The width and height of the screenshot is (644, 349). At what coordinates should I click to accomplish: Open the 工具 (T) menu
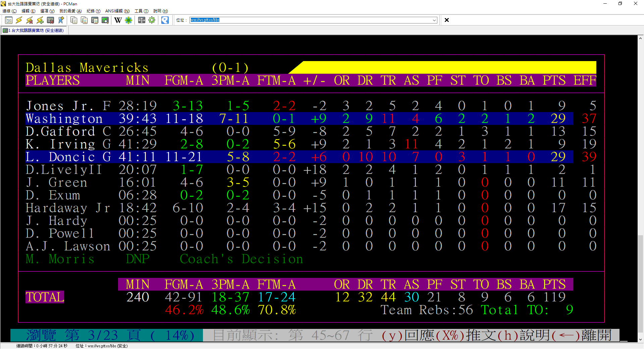point(142,11)
